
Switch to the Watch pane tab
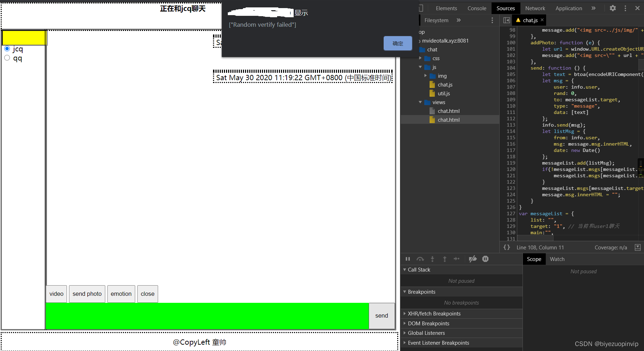[557, 259]
